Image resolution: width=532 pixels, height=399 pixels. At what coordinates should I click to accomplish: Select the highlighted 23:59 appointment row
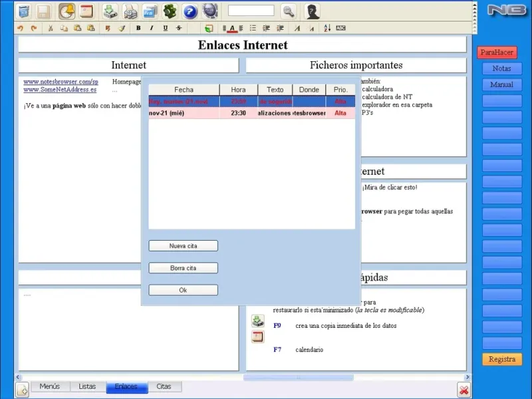pyautogui.click(x=252, y=102)
